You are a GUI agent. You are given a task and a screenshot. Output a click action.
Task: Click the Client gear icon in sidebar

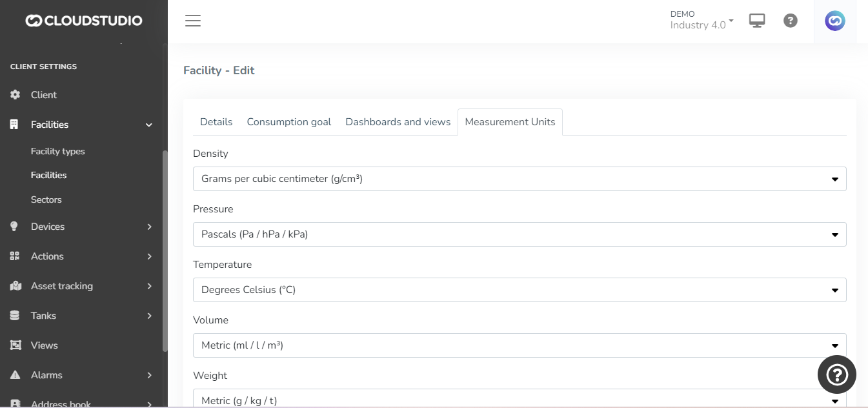tap(15, 95)
